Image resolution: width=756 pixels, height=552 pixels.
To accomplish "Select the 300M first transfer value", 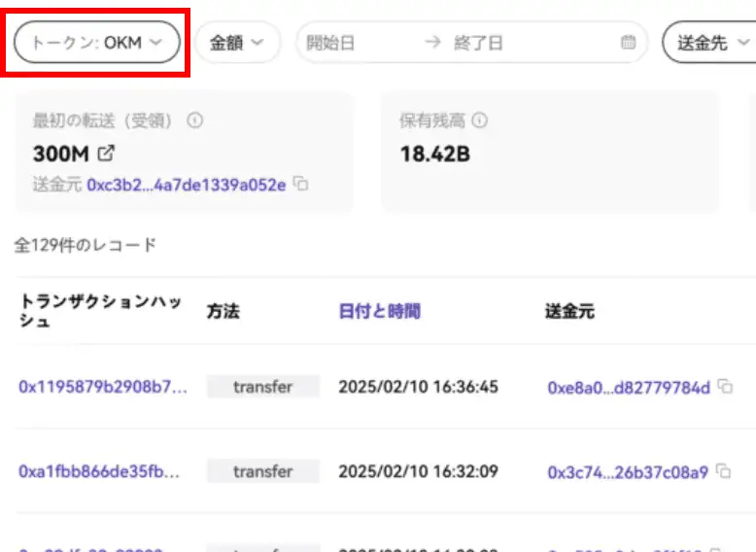I will coord(61,155).
